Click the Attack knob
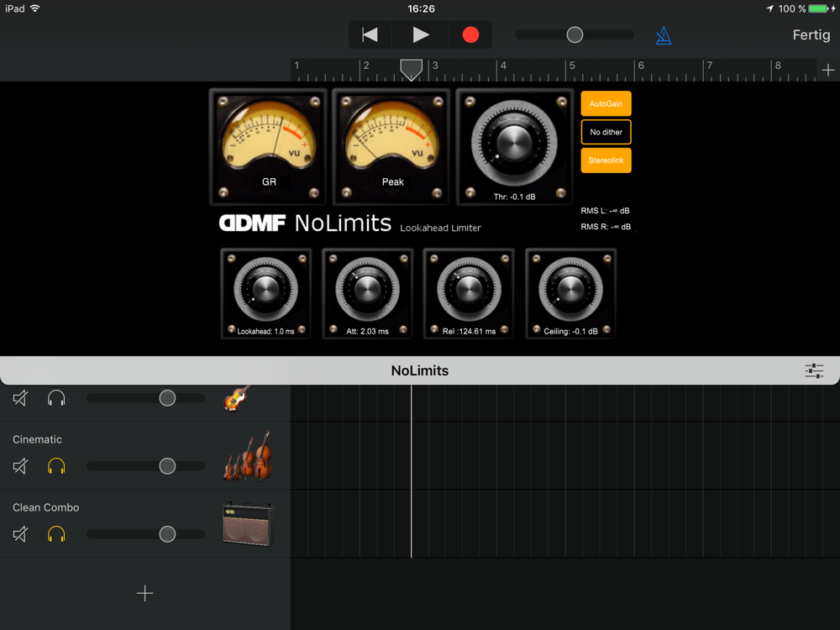The width and height of the screenshot is (840, 630). pyautogui.click(x=368, y=289)
